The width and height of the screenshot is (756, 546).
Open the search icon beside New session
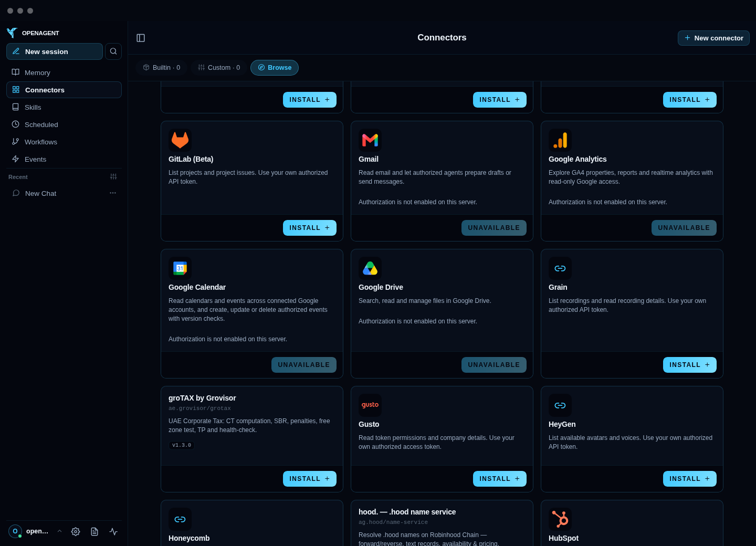[113, 51]
